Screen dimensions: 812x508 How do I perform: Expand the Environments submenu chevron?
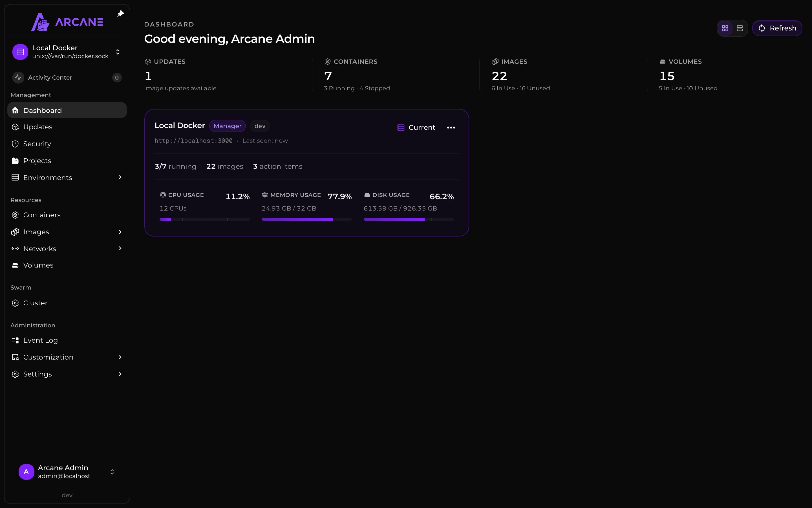(x=120, y=178)
